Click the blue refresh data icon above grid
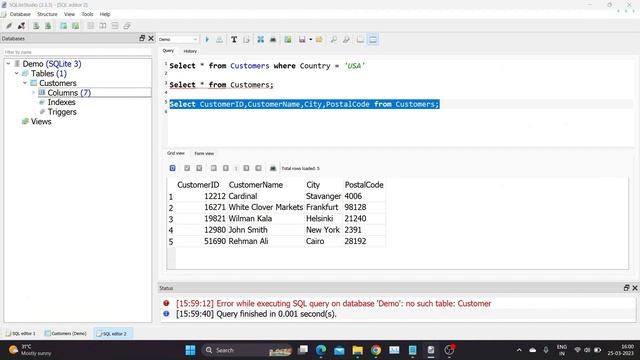 (173, 168)
